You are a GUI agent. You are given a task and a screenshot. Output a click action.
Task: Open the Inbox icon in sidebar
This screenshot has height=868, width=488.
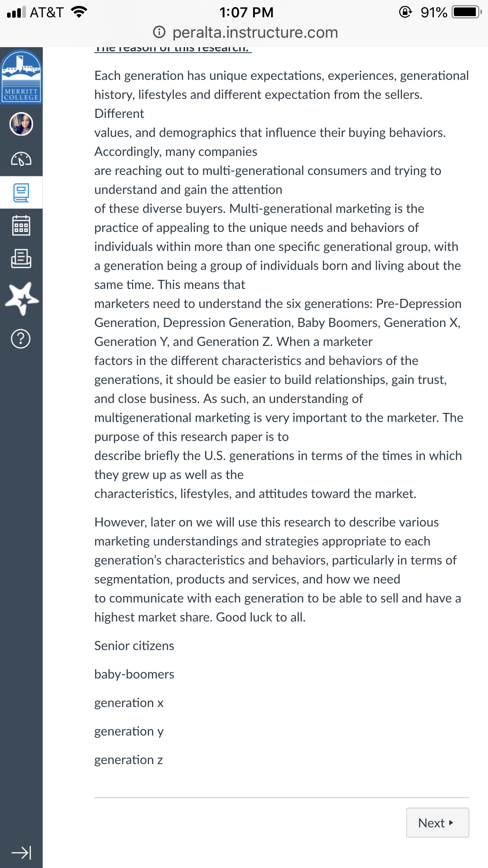coord(21,258)
